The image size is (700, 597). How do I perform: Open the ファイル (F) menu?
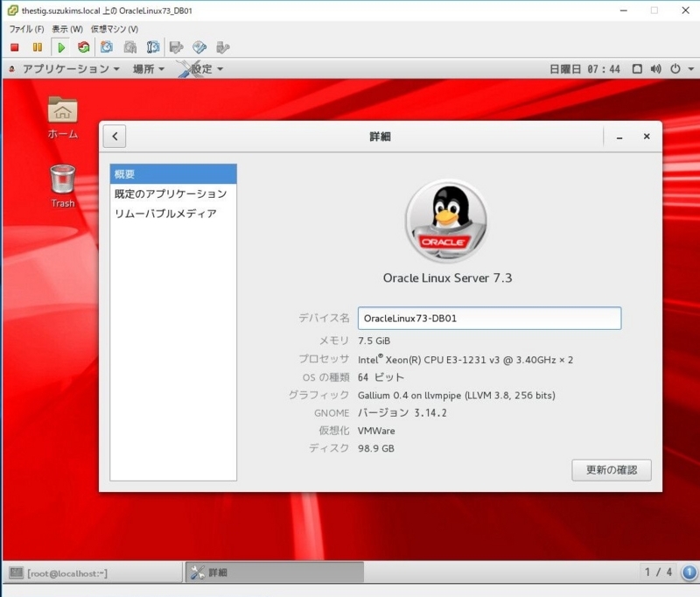tap(26, 29)
